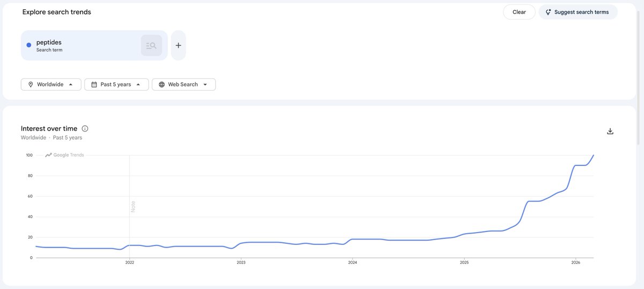
Task: Click the location pin icon in Worldwide filter
Action: pos(31,84)
